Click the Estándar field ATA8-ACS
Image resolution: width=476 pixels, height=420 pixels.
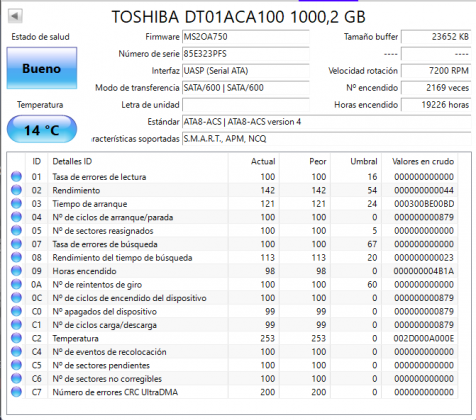[327, 122]
